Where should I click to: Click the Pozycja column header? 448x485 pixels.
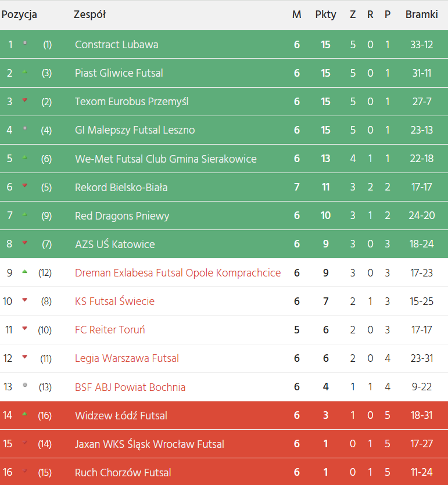pyautogui.click(x=19, y=15)
